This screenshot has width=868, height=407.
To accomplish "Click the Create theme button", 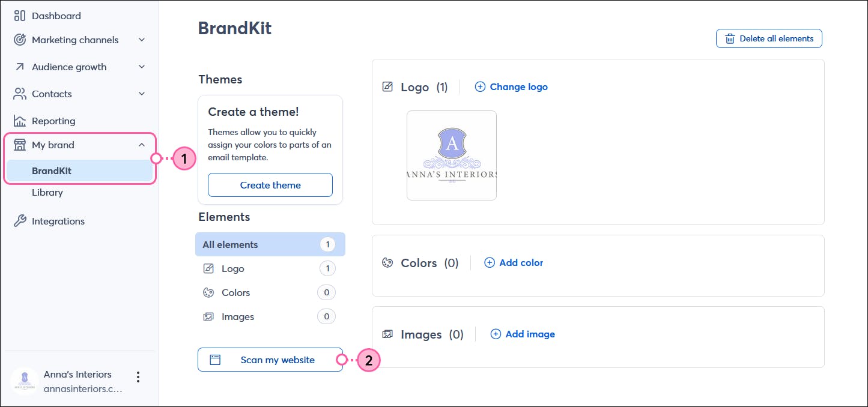I will coord(270,185).
